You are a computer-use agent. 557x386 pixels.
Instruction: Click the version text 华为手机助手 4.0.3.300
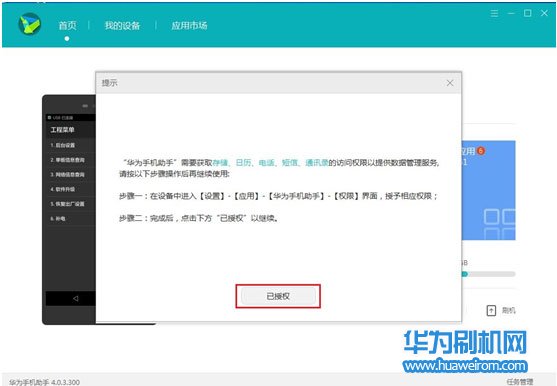click(44, 382)
